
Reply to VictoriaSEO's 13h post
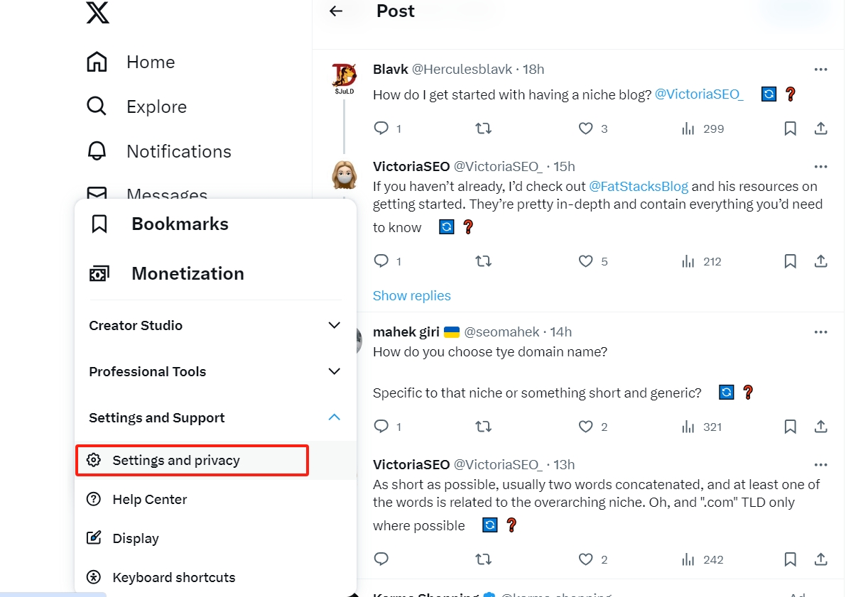point(381,559)
